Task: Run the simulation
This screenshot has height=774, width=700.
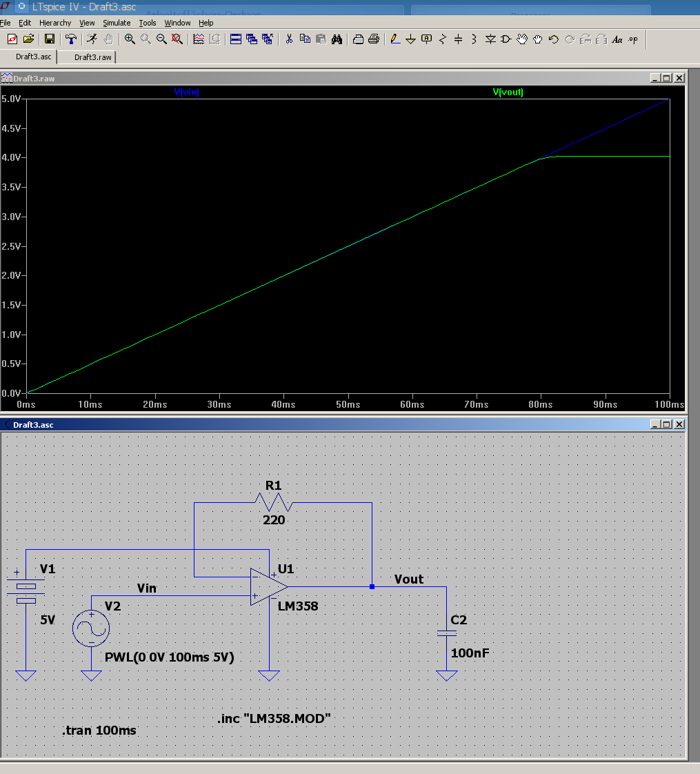Action: pos(92,39)
